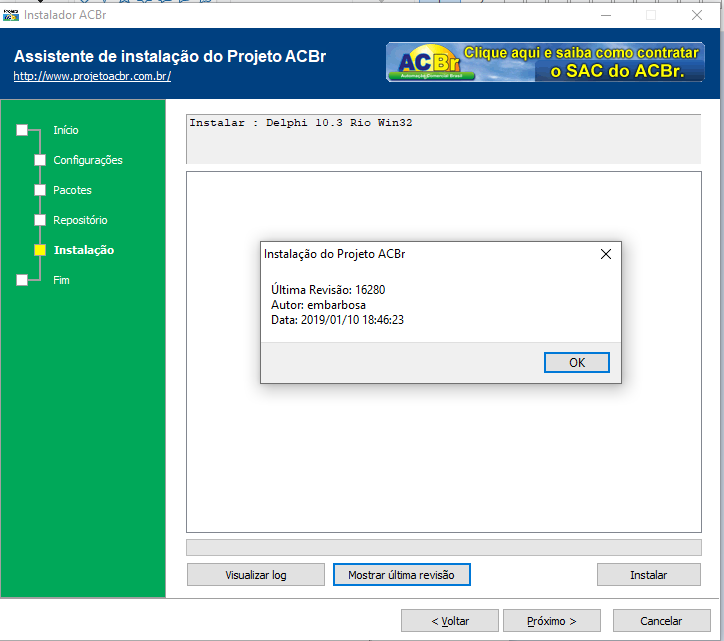Minimize the Instalador ACBr window
The image size is (724, 641).
[x=606, y=15]
